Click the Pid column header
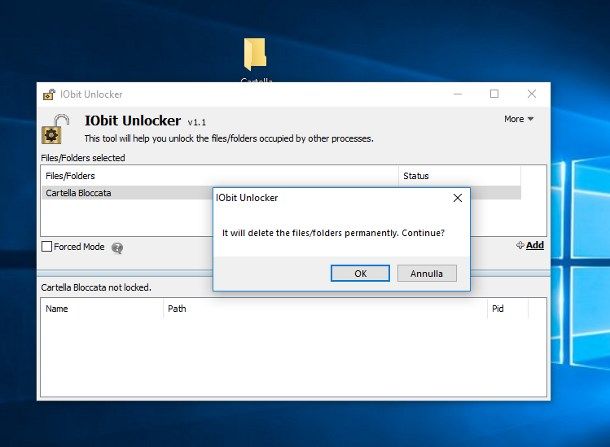Viewport: 610px width, 447px height. click(508, 309)
